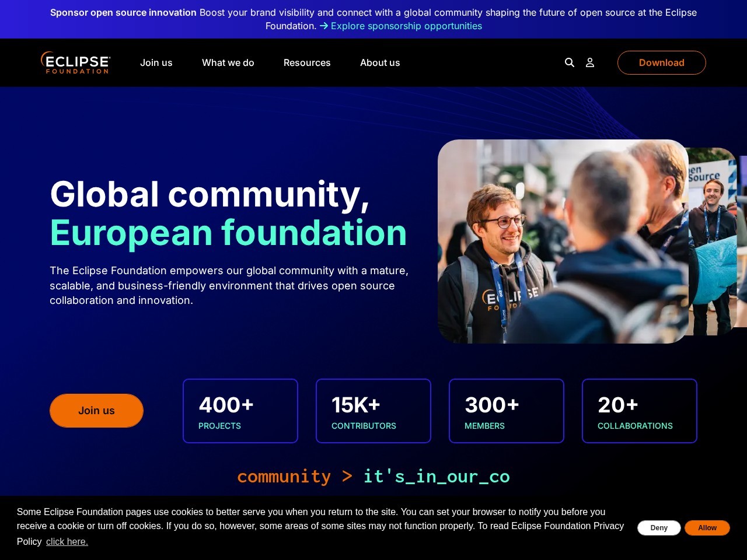
Task: Open the privacy policy click here link
Action: (67, 541)
